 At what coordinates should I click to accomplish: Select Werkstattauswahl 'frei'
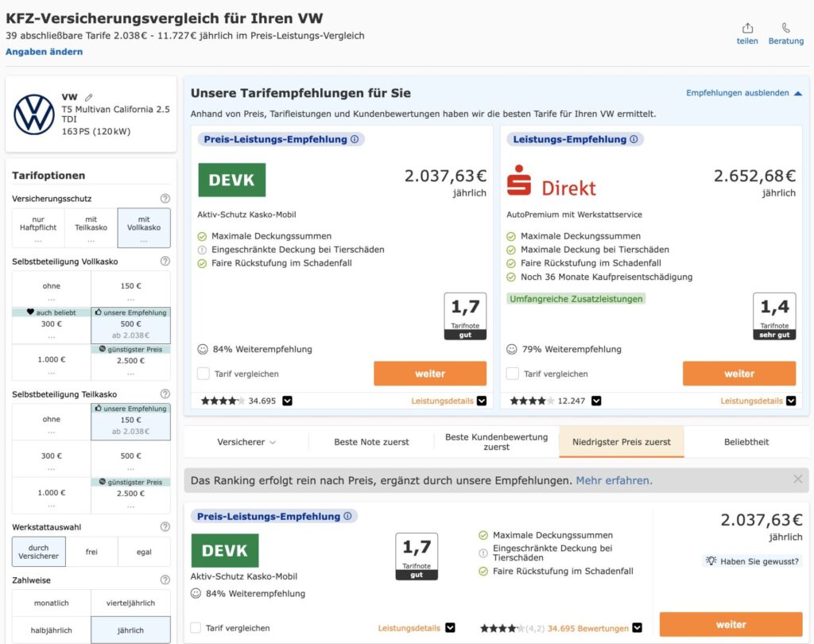(91, 552)
